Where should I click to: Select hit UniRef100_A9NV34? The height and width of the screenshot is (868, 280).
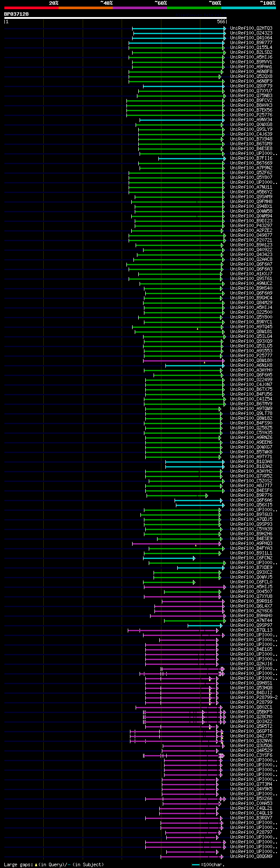point(251,120)
